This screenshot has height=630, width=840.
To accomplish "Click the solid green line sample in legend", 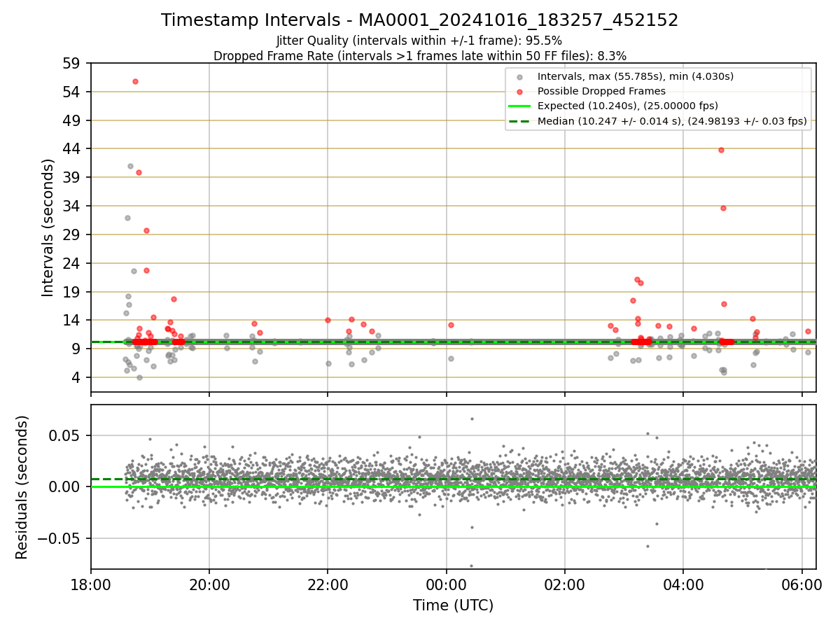I will pos(519,106).
